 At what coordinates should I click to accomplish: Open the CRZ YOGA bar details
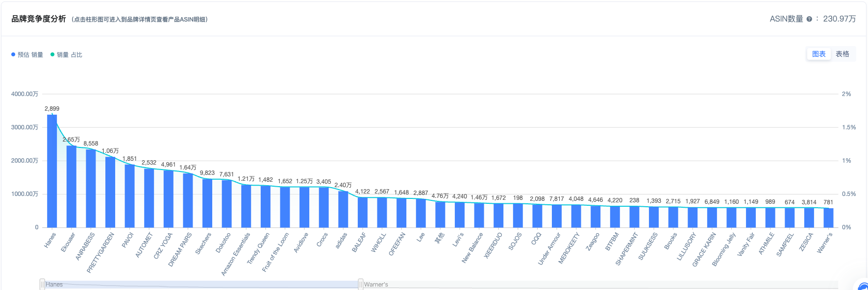(169, 199)
